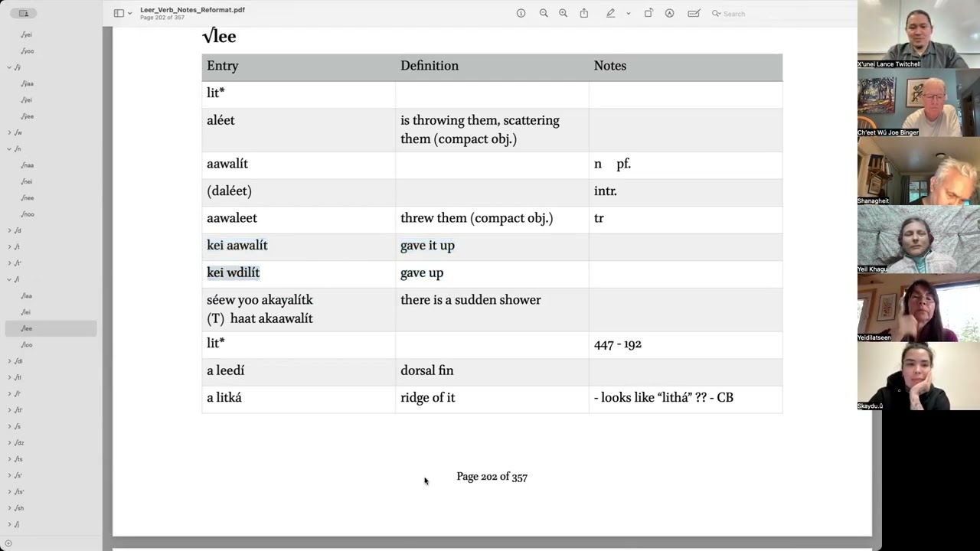Expand the √t' outline group
Image resolution: width=980 pixels, height=551 pixels.
9,263
